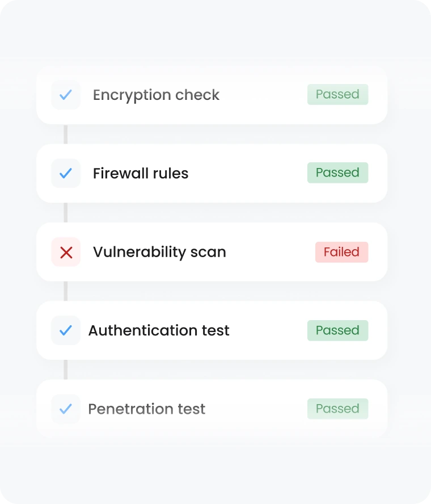Select the blue check beside Firewall rules
The image size is (431, 504).
tap(66, 173)
